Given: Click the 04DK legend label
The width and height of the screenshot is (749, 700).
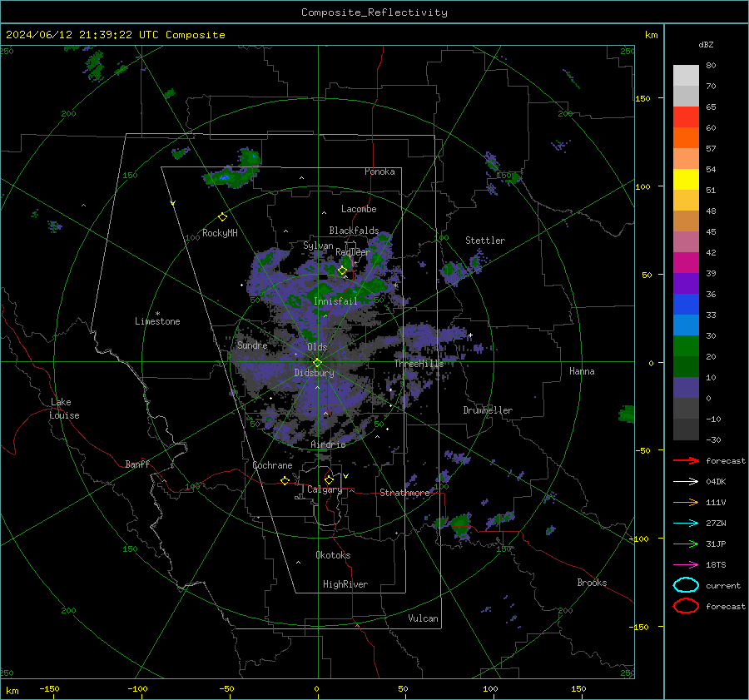Looking at the screenshot, I should coord(716,482).
